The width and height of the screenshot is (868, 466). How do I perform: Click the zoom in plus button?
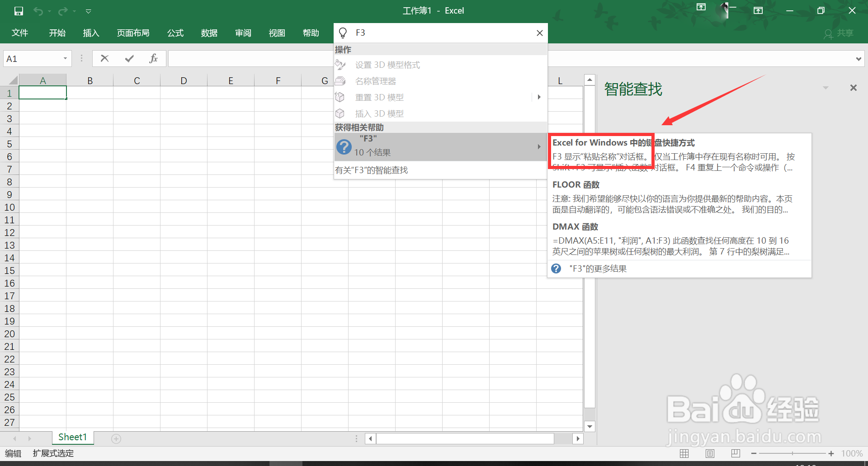click(x=831, y=453)
